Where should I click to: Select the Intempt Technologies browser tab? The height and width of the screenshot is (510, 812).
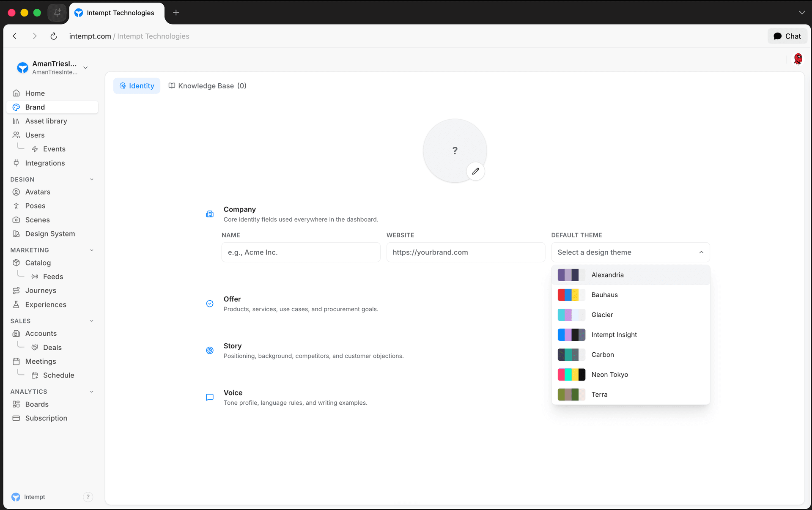(x=117, y=13)
